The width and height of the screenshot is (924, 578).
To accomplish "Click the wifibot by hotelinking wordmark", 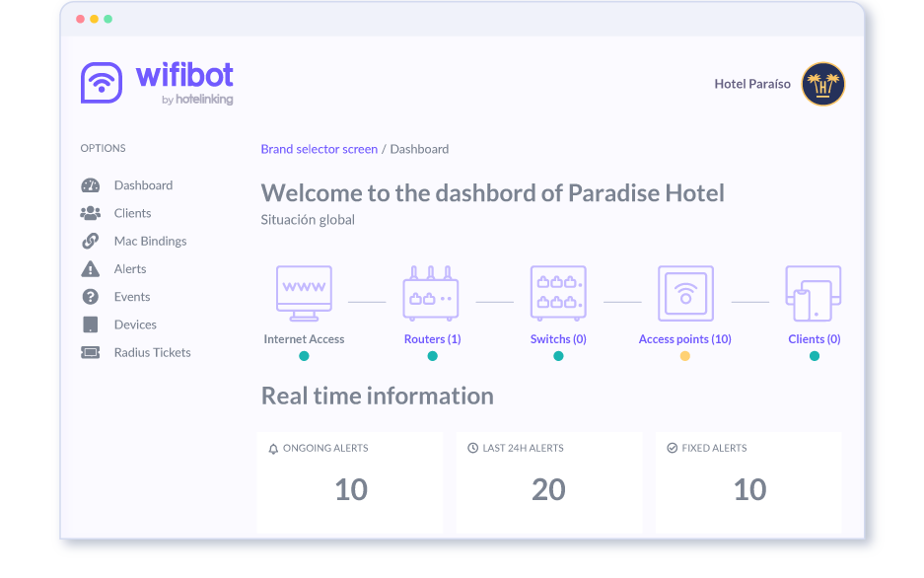I will coord(184,83).
